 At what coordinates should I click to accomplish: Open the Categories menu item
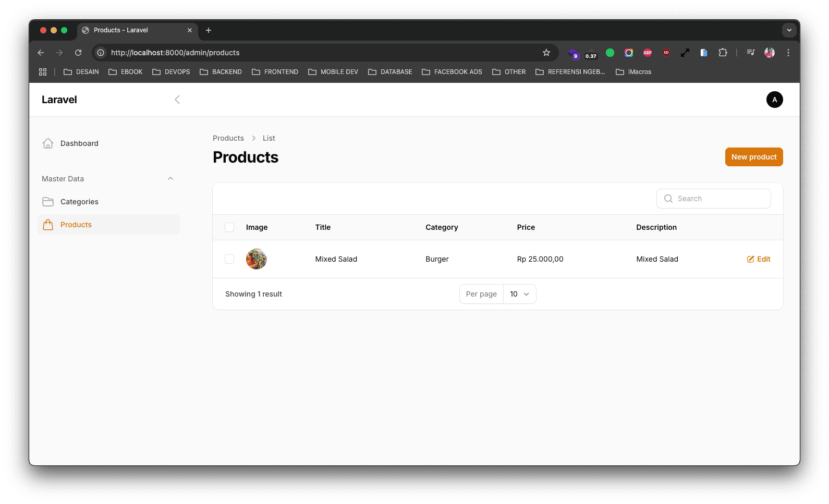pyautogui.click(x=79, y=202)
